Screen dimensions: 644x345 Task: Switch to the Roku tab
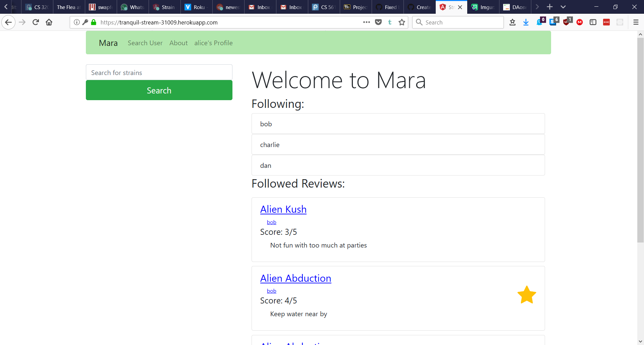(x=197, y=7)
